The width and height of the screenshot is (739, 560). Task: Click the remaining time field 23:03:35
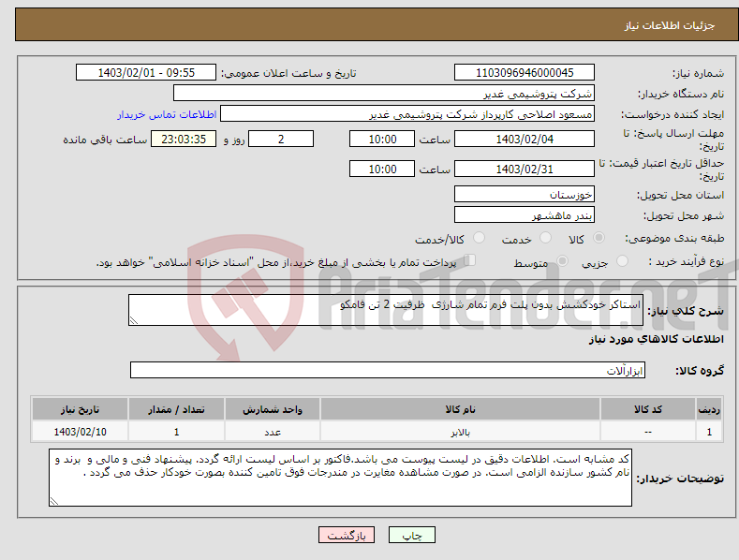(184, 139)
